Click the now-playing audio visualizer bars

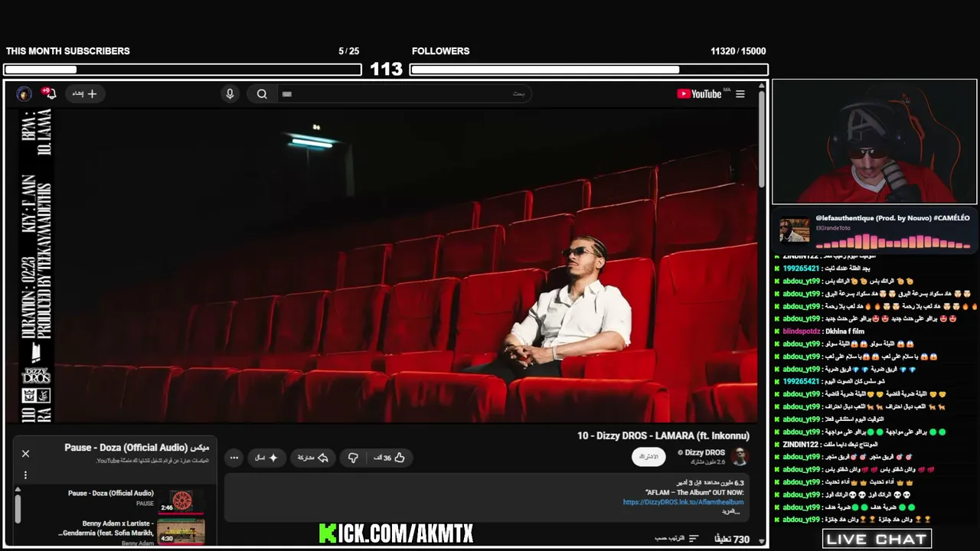pos(893,241)
